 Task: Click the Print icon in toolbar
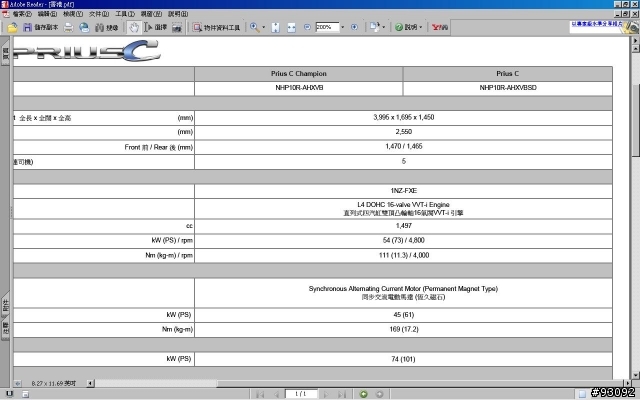tap(68, 27)
